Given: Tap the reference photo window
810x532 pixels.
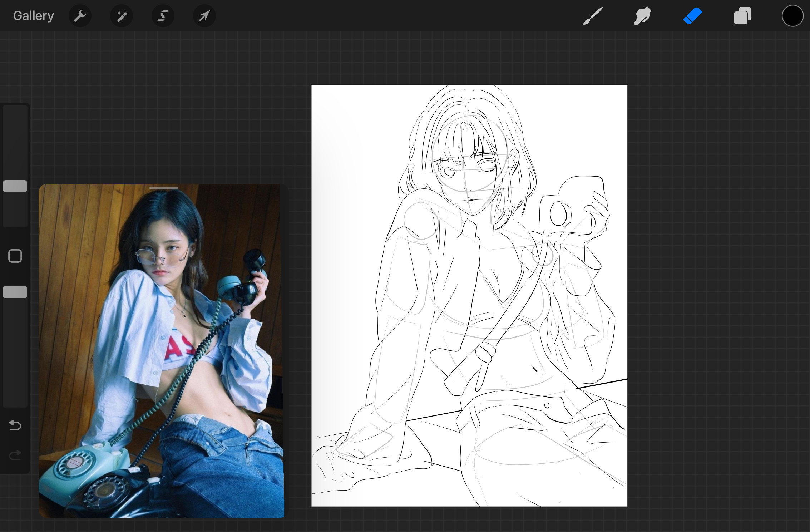Looking at the screenshot, I should click(162, 350).
